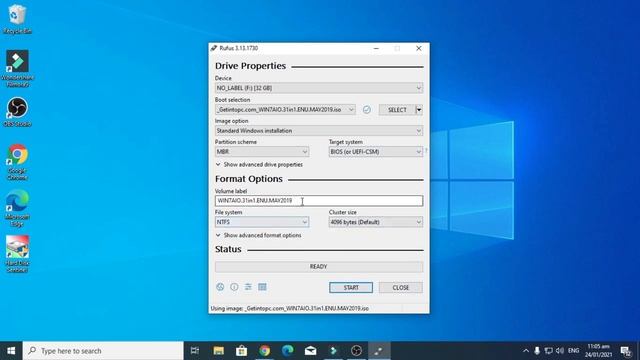Select Wondershare Filmora desktop icon
Image resolution: width=640 pixels, height=360 pixels.
pyautogui.click(x=17, y=69)
